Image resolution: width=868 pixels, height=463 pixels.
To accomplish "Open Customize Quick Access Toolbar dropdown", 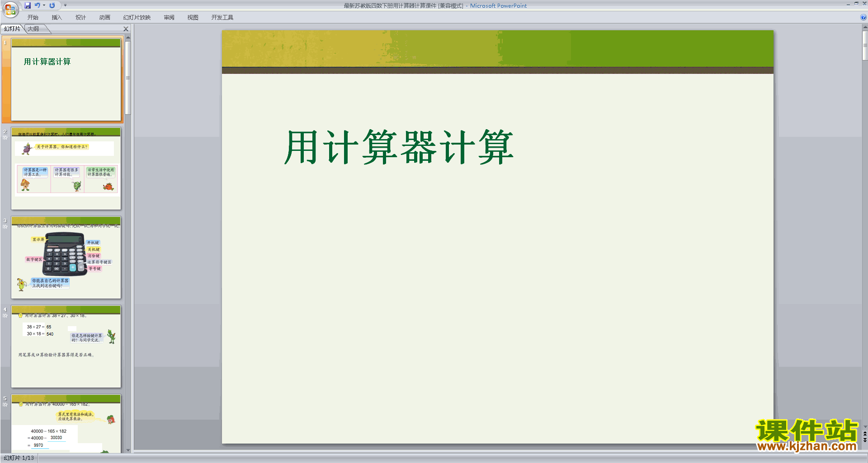I will pyautogui.click(x=65, y=5).
